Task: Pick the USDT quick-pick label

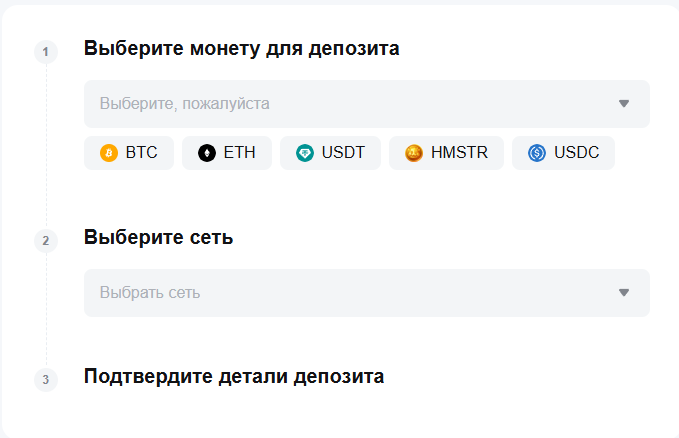Action: [x=343, y=153]
